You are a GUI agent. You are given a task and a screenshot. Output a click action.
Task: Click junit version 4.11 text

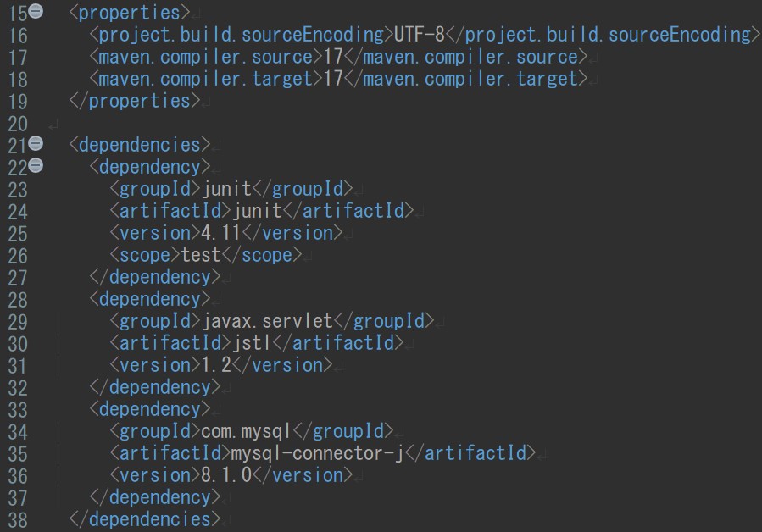tap(221, 233)
